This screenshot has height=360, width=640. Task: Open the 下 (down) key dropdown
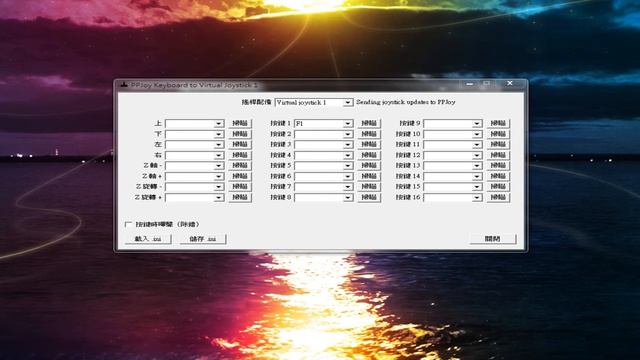click(x=194, y=134)
